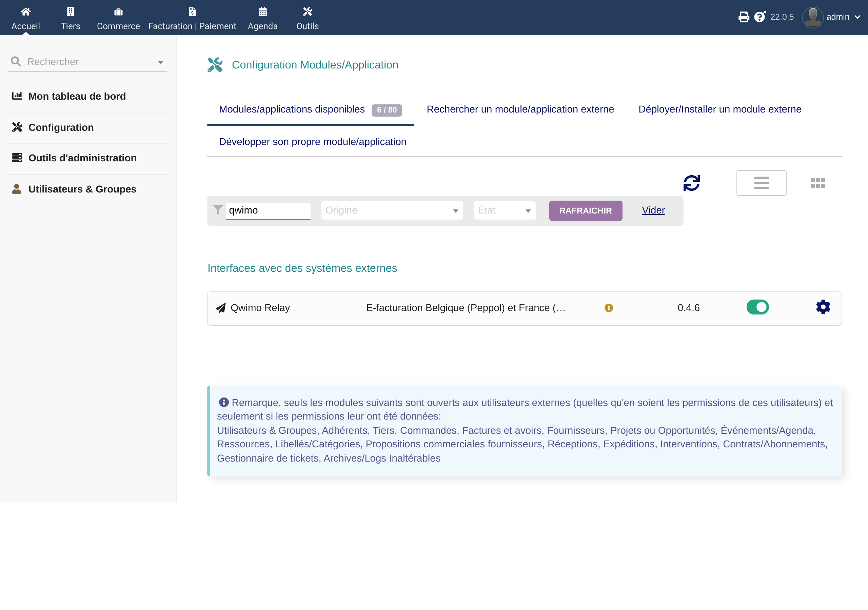Click the Qwimo Relay module name
The image size is (868, 610).
click(x=260, y=308)
